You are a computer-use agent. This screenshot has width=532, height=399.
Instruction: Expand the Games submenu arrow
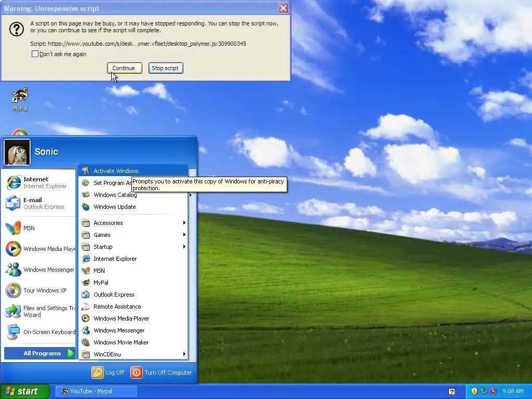tap(184, 235)
